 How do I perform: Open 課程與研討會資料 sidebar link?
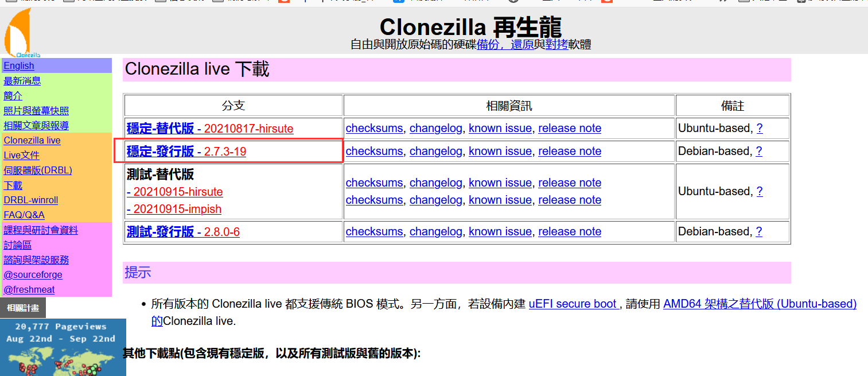[41, 230]
